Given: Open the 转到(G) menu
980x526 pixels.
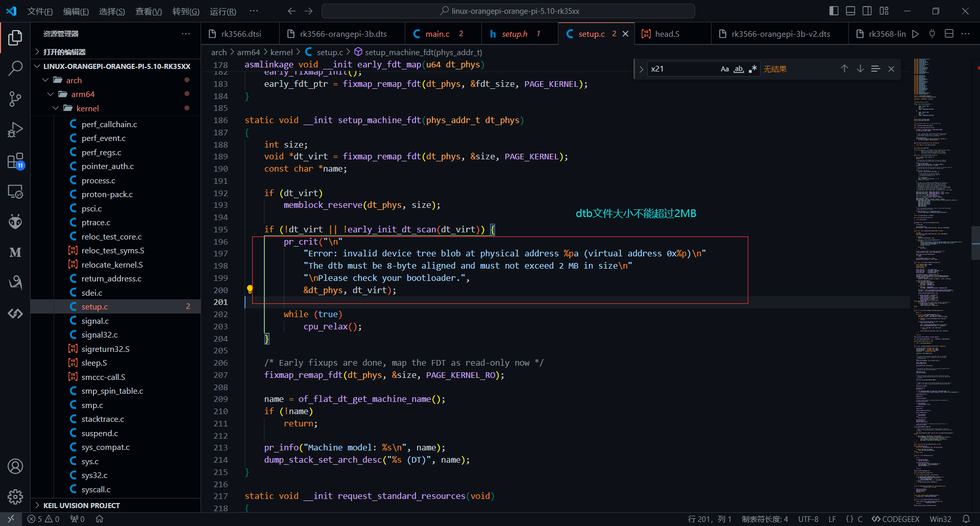Looking at the screenshot, I should [186, 11].
